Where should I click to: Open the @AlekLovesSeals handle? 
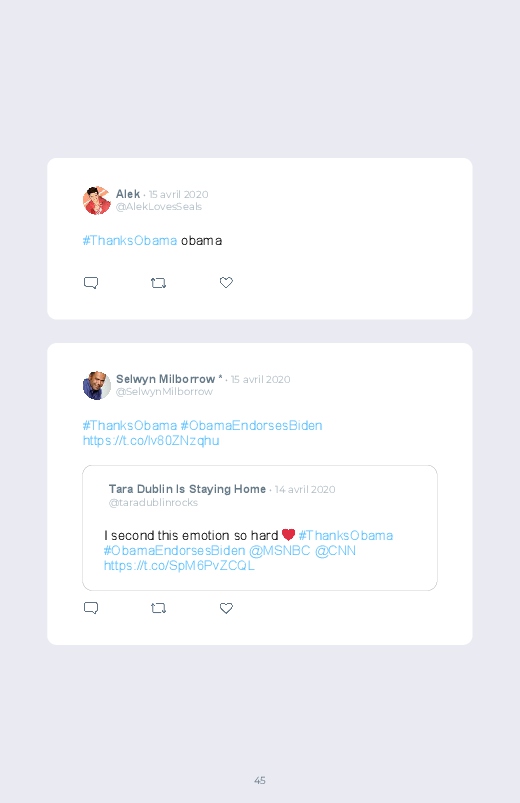[159, 207]
